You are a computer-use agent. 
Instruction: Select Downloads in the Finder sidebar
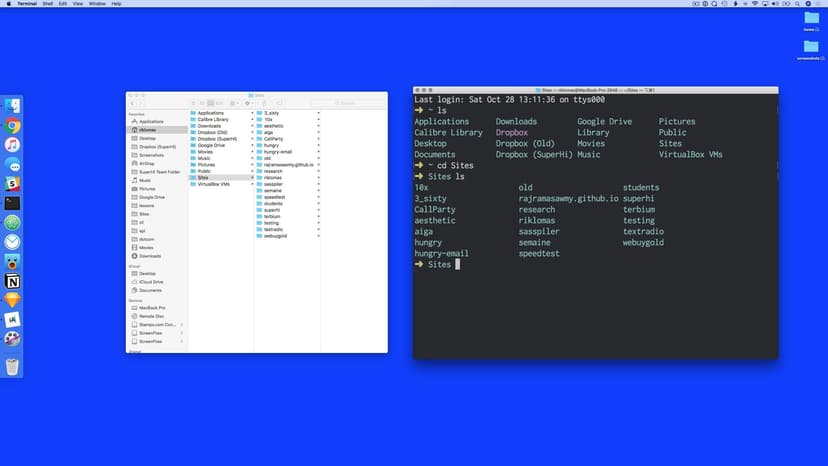click(x=149, y=255)
